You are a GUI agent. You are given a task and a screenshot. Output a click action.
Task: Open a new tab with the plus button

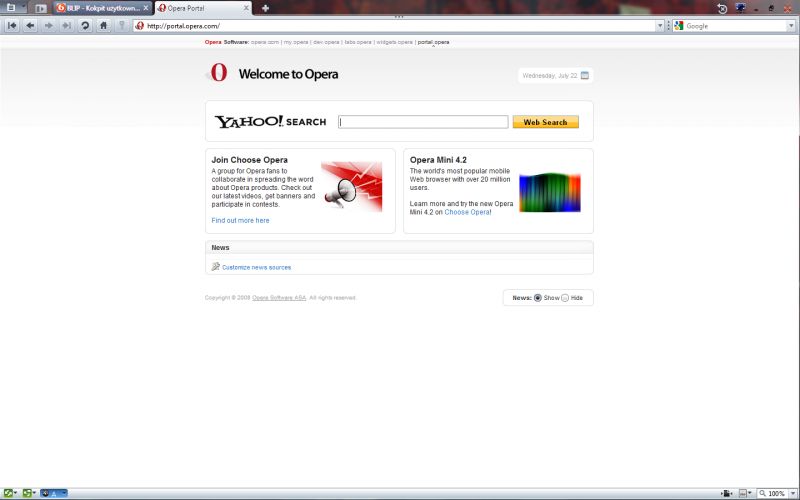coord(265,8)
